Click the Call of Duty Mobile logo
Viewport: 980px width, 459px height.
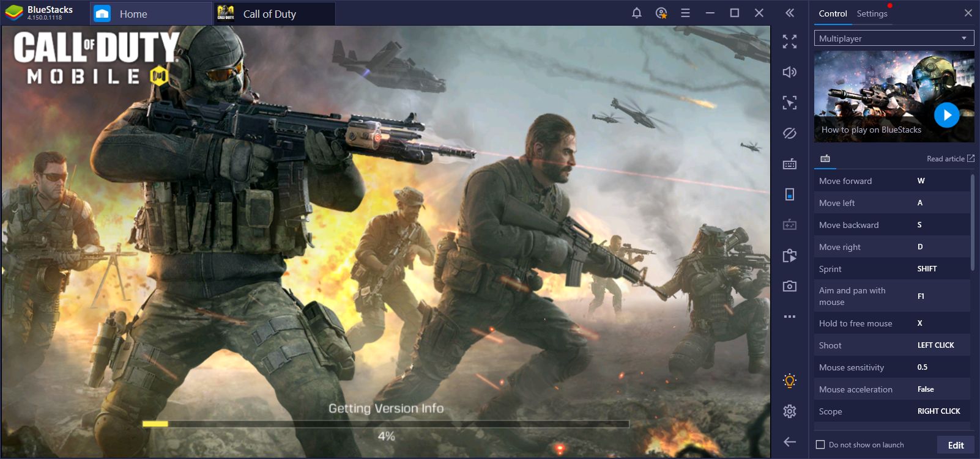coord(96,58)
